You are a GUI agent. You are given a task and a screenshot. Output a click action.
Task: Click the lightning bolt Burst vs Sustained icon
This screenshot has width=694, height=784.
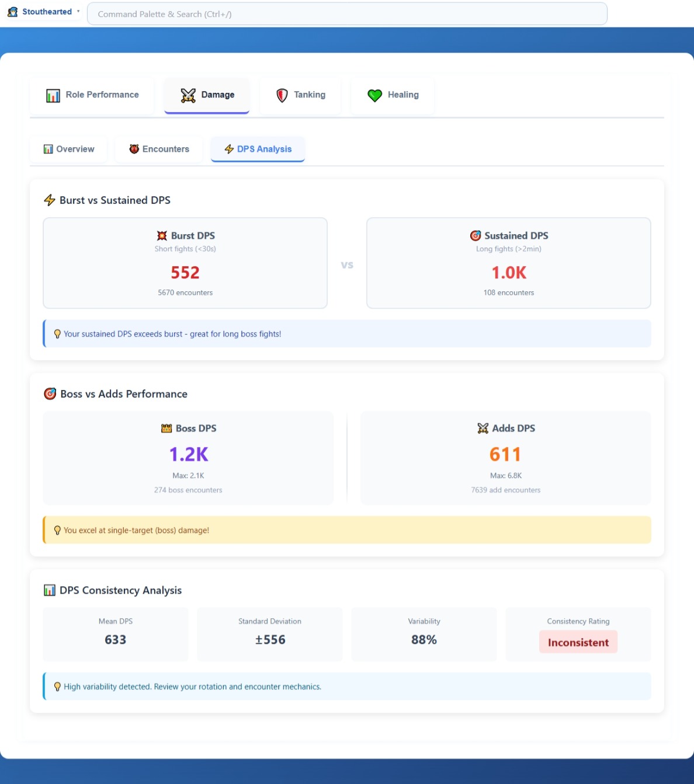click(50, 200)
